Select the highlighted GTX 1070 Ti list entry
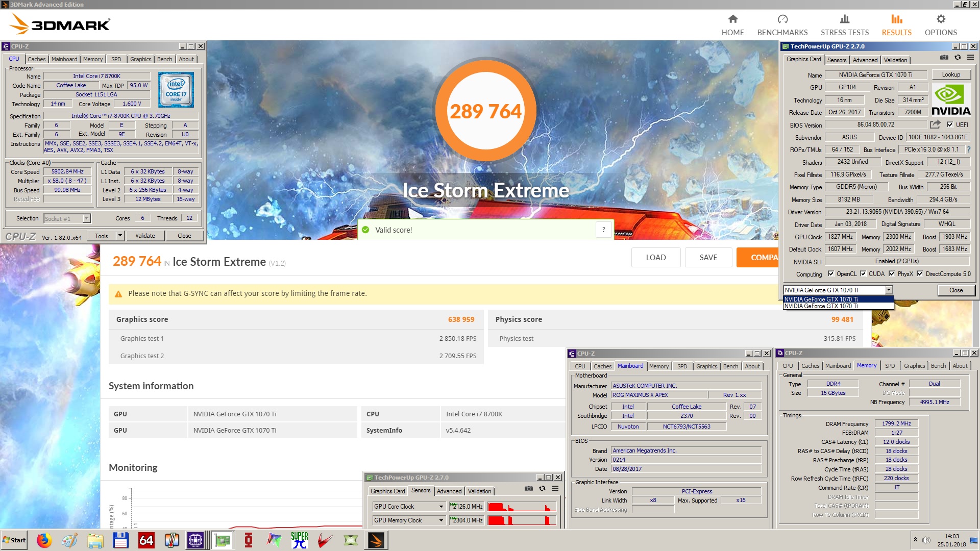The image size is (980, 551). pos(838,299)
